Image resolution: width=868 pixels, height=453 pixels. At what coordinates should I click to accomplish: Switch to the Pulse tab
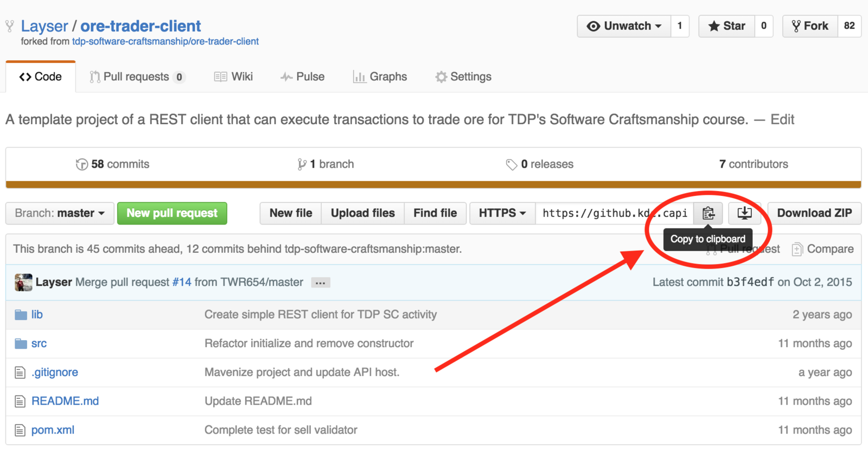coord(303,77)
